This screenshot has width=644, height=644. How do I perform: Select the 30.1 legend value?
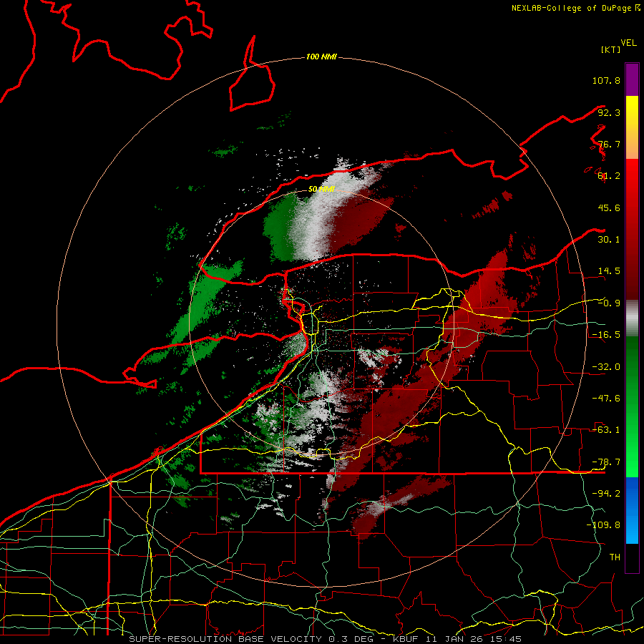[x=609, y=240]
